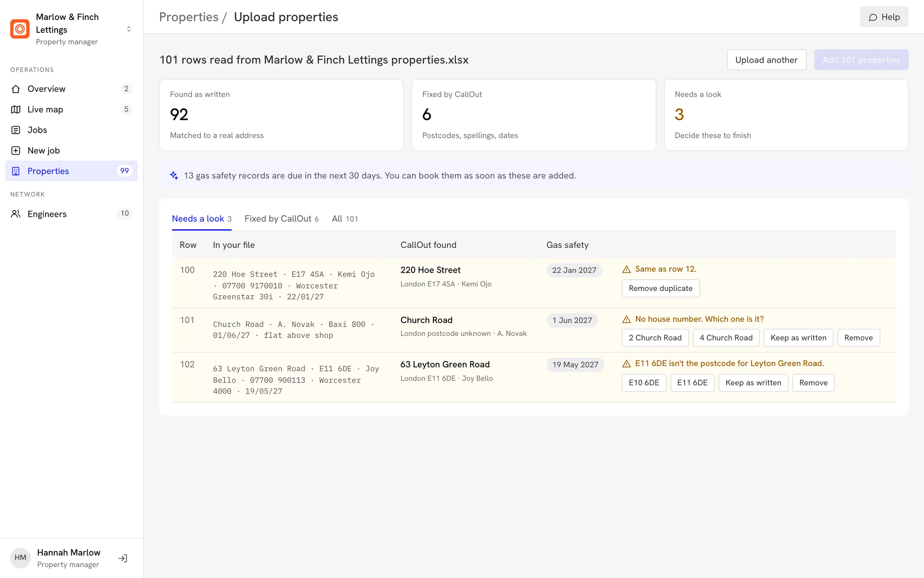Click the Found as written 92 card

click(x=281, y=115)
